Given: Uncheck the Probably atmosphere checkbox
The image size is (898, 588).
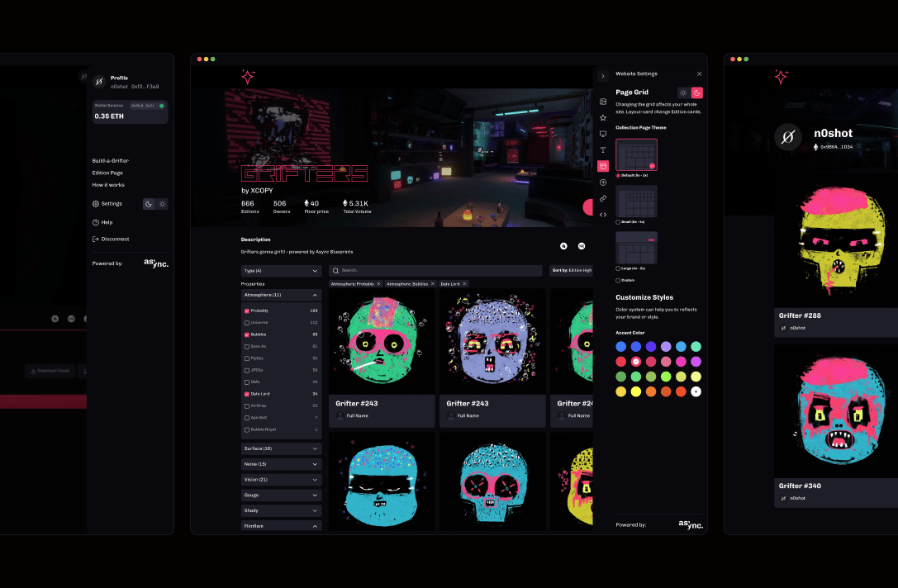Looking at the screenshot, I should pos(247,311).
